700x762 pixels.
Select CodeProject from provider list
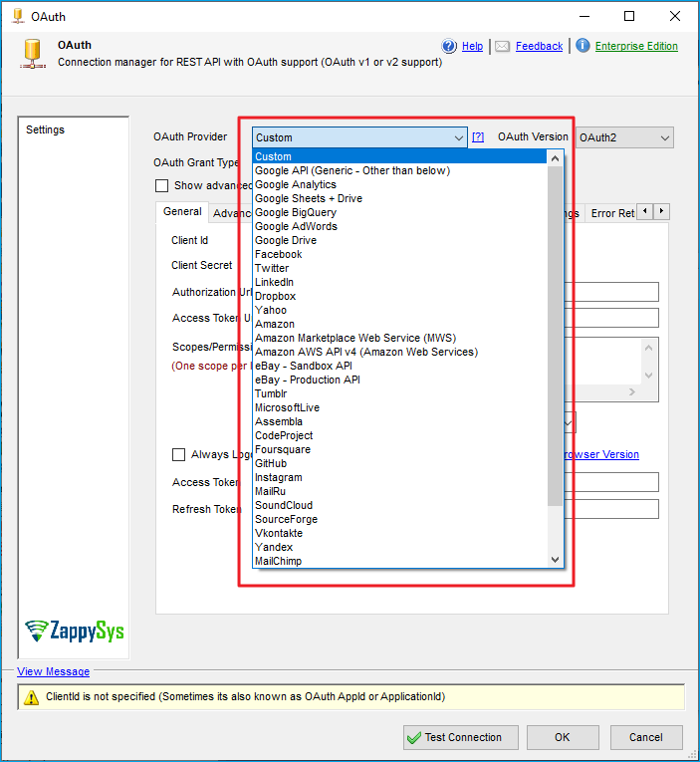[x=400, y=435]
